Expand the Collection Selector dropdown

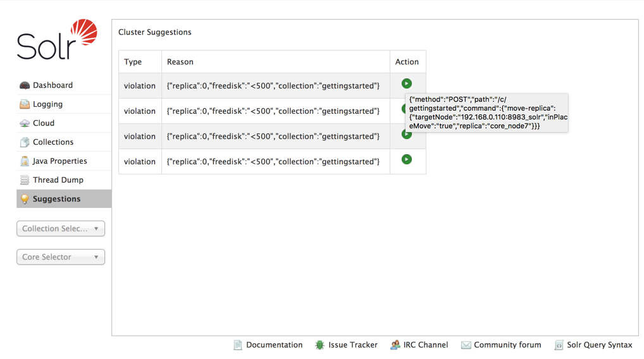pyautogui.click(x=61, y=229)
